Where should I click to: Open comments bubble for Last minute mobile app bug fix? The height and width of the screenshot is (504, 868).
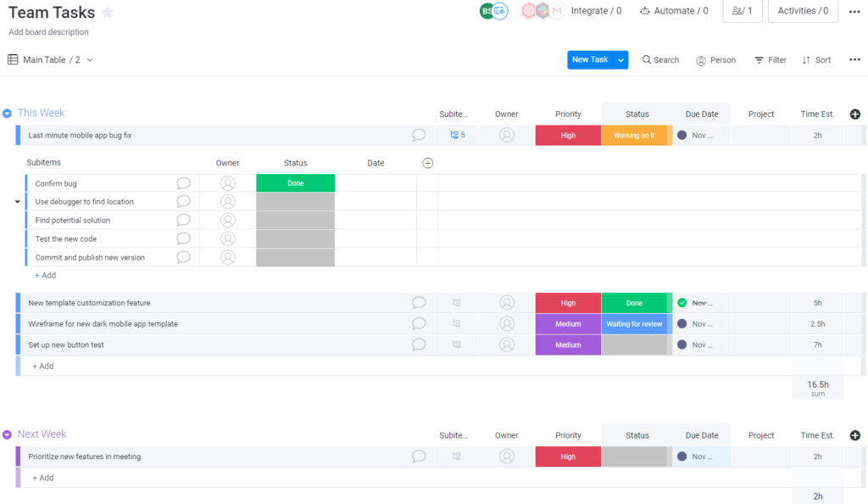pos(418,135)
